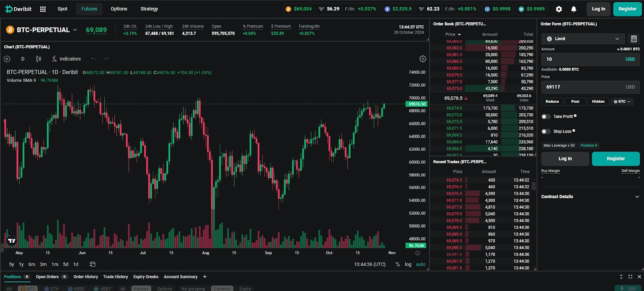Open the apps grid menu
Screen dimensions: 644x291
tap(43, 9)
